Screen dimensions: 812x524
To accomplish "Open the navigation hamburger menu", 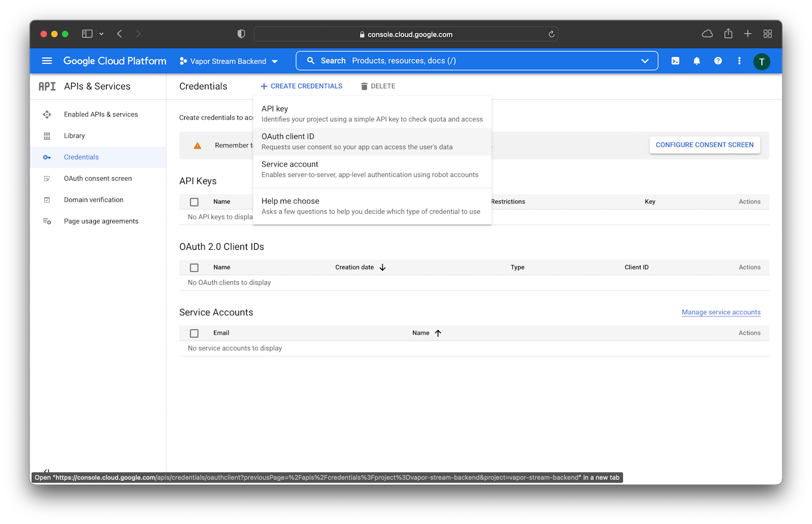I will click(46, 61).
